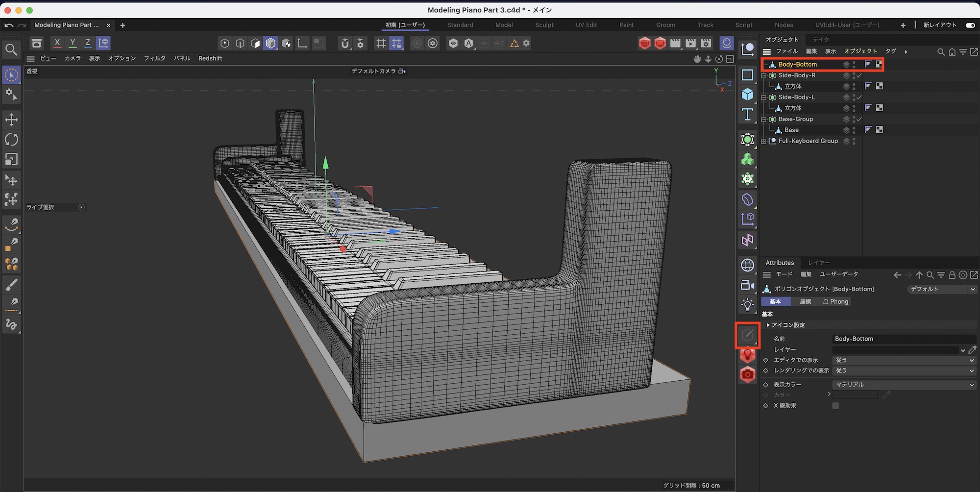
Task: Switch to the 座標 attribute tab
Action: [805, 302]
